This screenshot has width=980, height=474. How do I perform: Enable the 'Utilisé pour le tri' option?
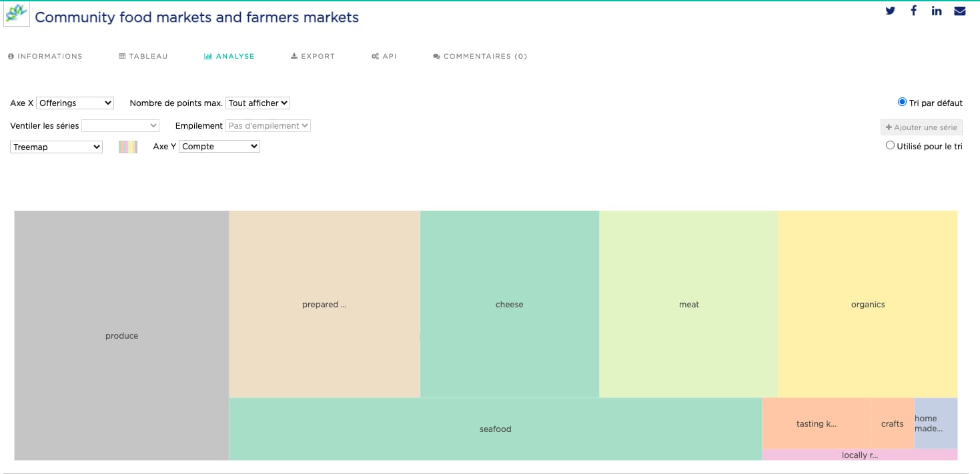coord(890,145)
